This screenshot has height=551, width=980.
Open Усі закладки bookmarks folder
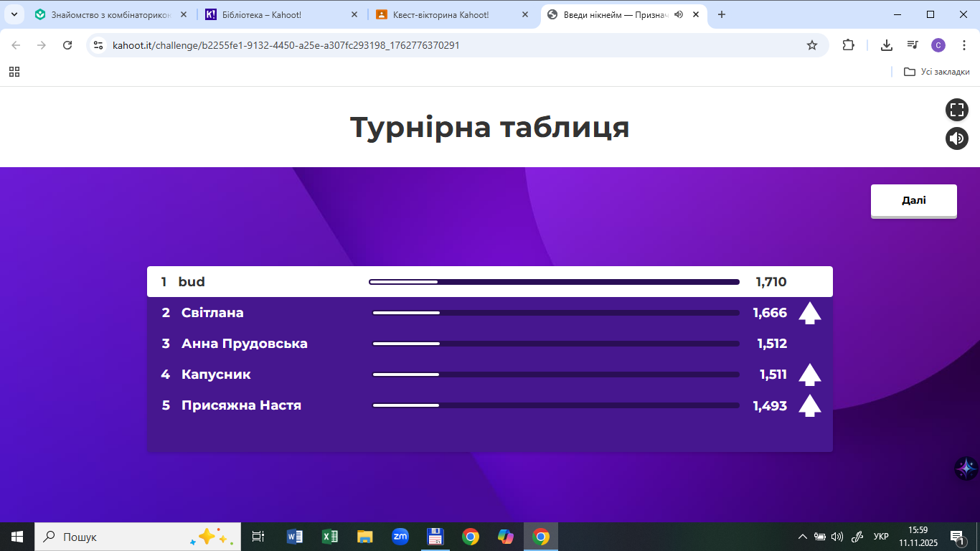pyautogui.click(x=937, y=72)
